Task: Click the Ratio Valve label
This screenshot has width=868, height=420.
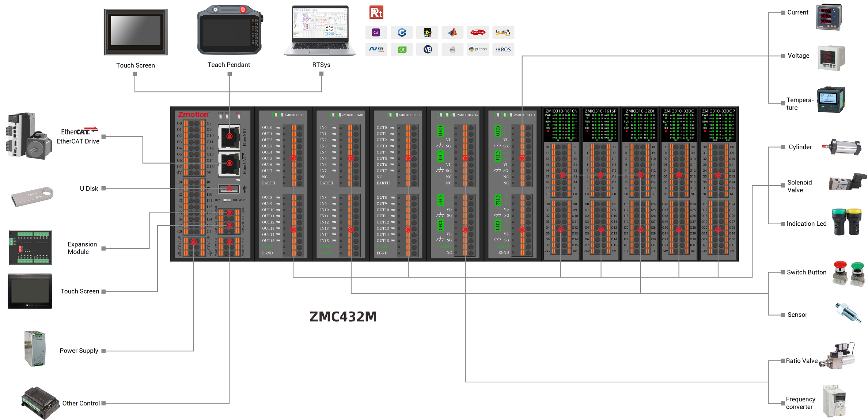Action: (x=802, y=361)
